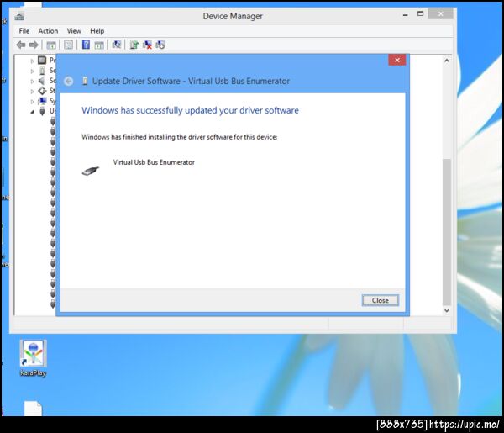This screenshot has width=504, height=433.
Task: Open the File menu
Action: click(x=24, y=31)
